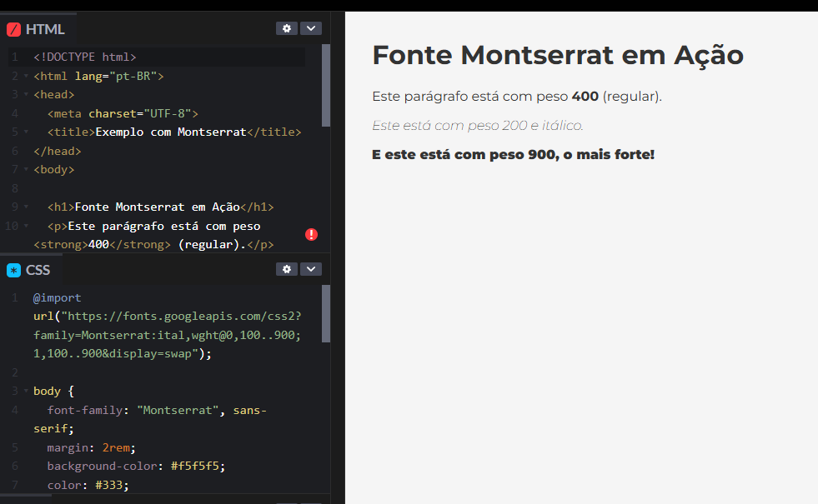The image size is (818, 504).
Task: Fold the title tag arrow on line 5
Action: [26, 132]
